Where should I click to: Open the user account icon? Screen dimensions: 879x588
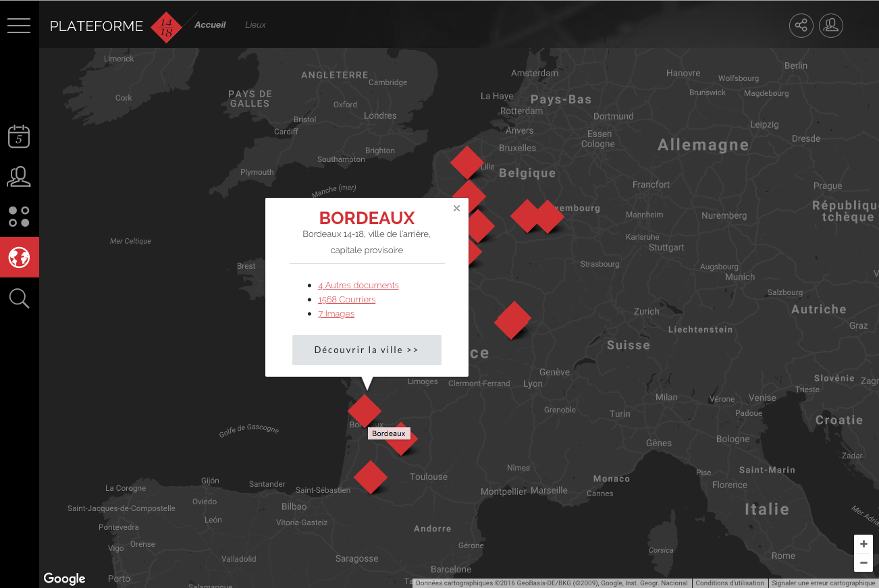click(830, 26)
